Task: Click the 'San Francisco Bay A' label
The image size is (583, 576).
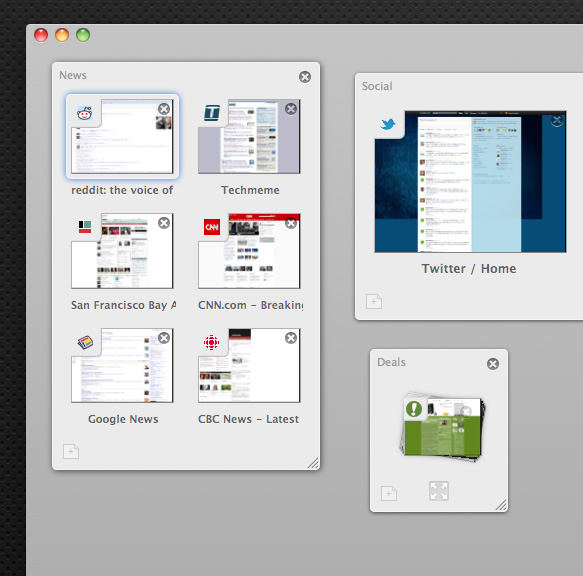Action: click(123, 305)
